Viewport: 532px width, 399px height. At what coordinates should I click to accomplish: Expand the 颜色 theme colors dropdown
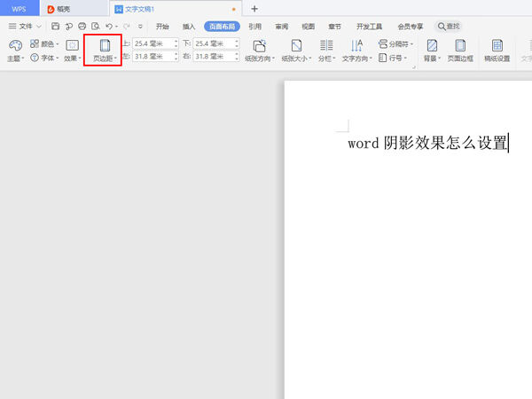click(44, 43)
